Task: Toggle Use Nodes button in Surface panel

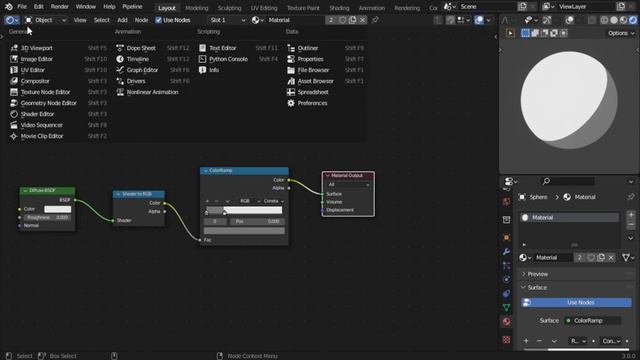Action: point(576,302)
